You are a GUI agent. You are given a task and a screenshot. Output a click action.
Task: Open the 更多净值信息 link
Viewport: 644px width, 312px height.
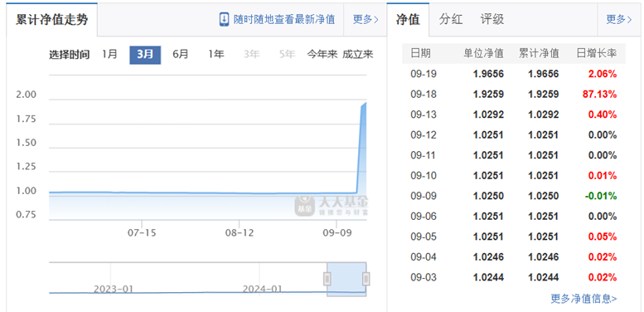coord(583,299)
